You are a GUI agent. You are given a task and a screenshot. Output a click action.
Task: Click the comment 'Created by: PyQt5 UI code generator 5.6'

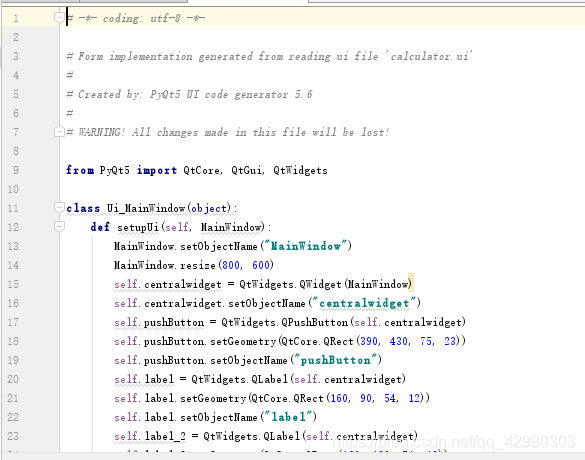coord(190,94)
